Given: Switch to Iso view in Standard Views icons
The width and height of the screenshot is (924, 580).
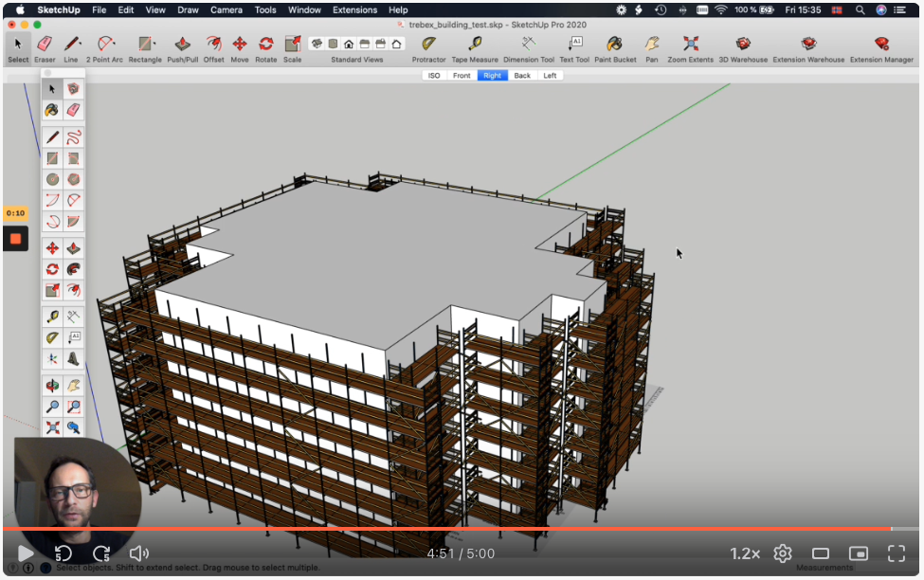Looking at the screenshot, I should (317, 44).
